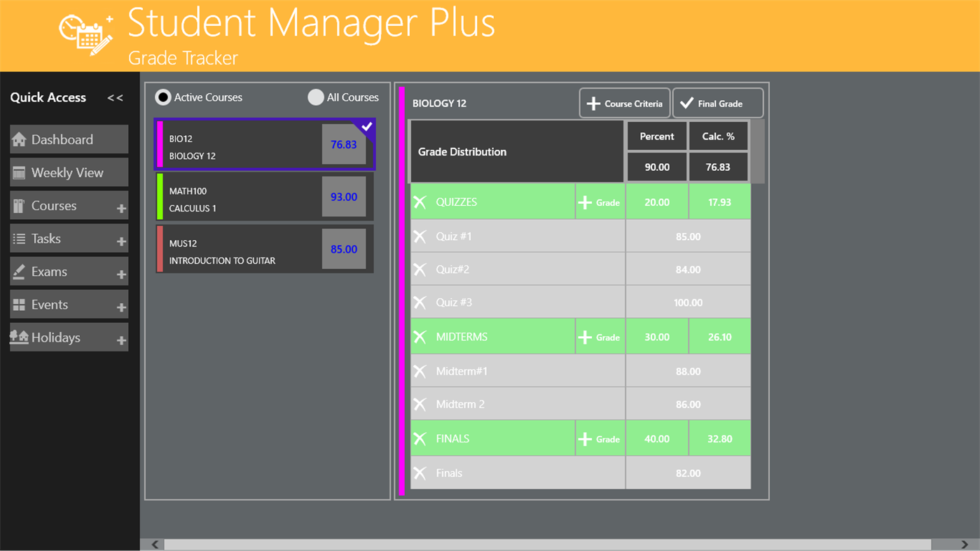Select the Weekly View calendar icon
This screenshot has width=980, height=551.
(x=20, y=172)
